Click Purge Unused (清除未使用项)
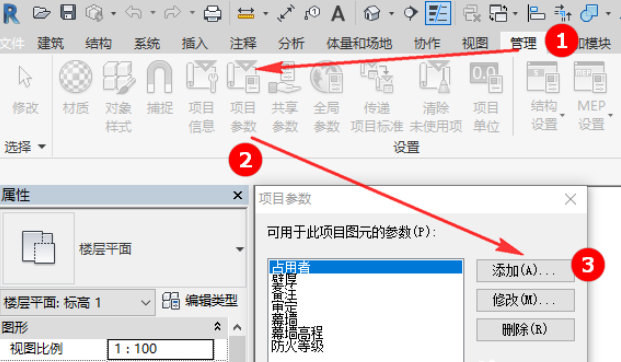Screen dimensions: 621x362 (x=436, y=97)
